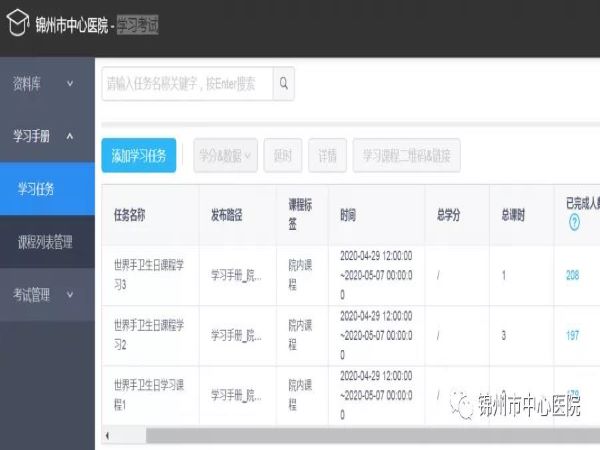Image resolution: width=600 pixels, height=450 pixels.
Task: Expand the 资料库 menu chevron
Action: (x=70, y=83)
